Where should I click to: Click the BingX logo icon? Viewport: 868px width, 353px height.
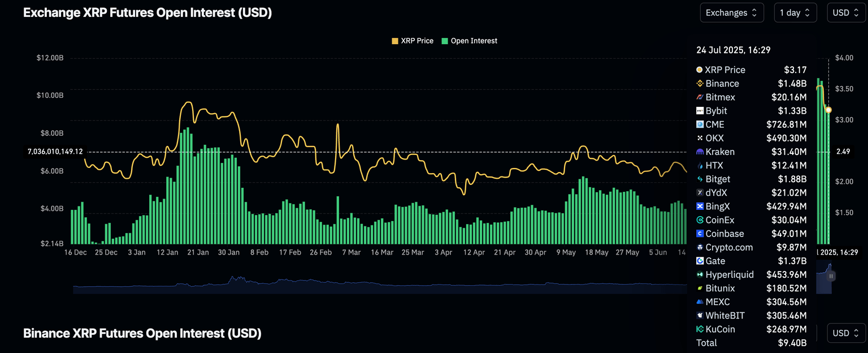pos(700,206)
